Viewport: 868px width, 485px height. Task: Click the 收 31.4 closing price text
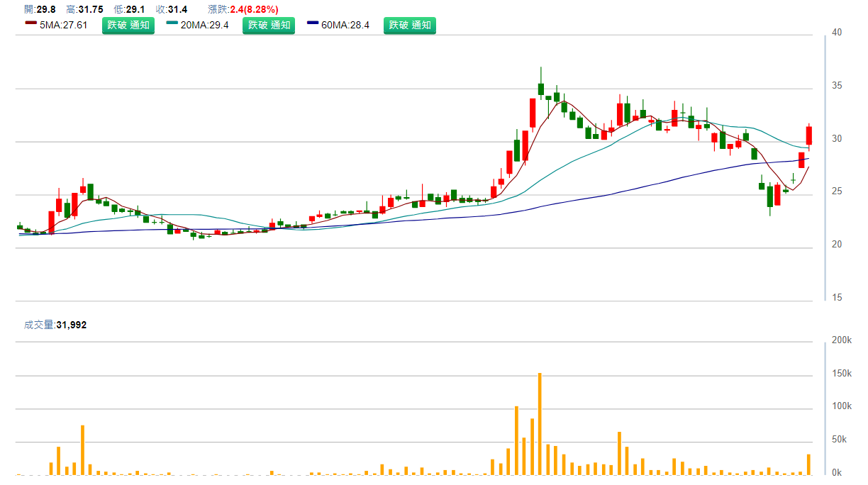172,9
